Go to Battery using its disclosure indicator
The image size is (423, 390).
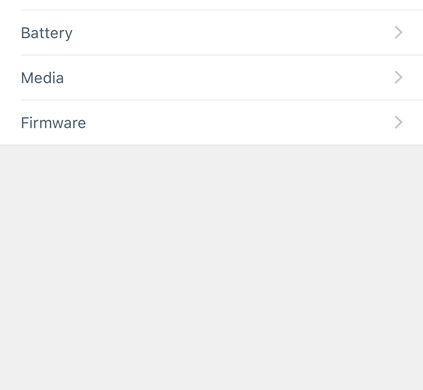tap(398, 33)
